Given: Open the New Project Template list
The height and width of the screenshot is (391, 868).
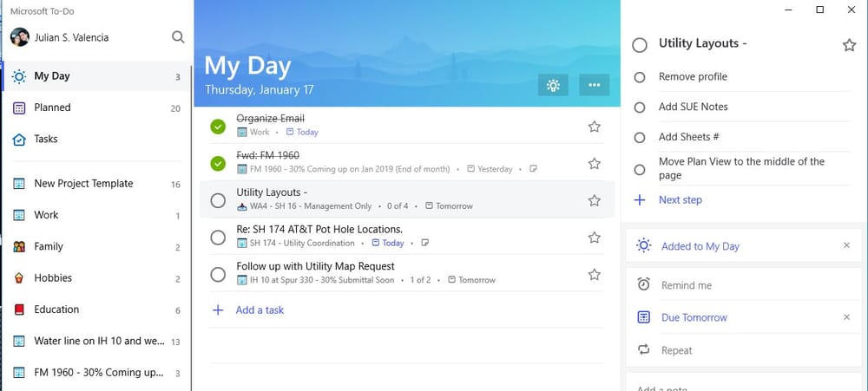Looking at the screenshot, I should [x=96, y=184].
